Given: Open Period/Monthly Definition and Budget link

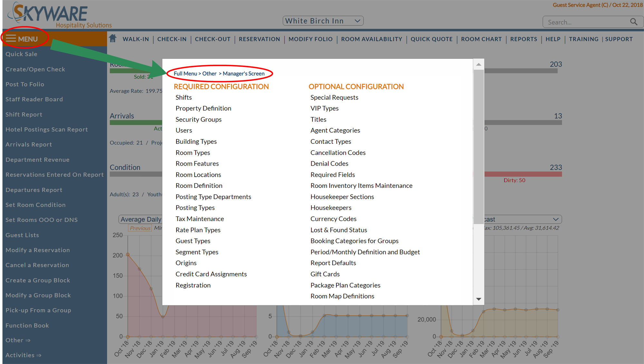Looking at the screenshot, I should (365, 252).
